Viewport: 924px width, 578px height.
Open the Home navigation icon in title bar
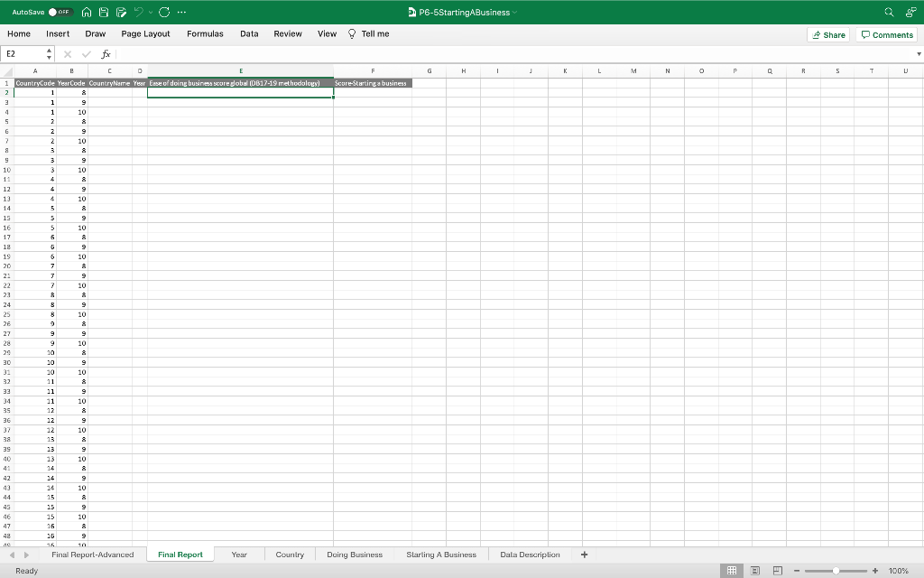click(x=87, y=12)
